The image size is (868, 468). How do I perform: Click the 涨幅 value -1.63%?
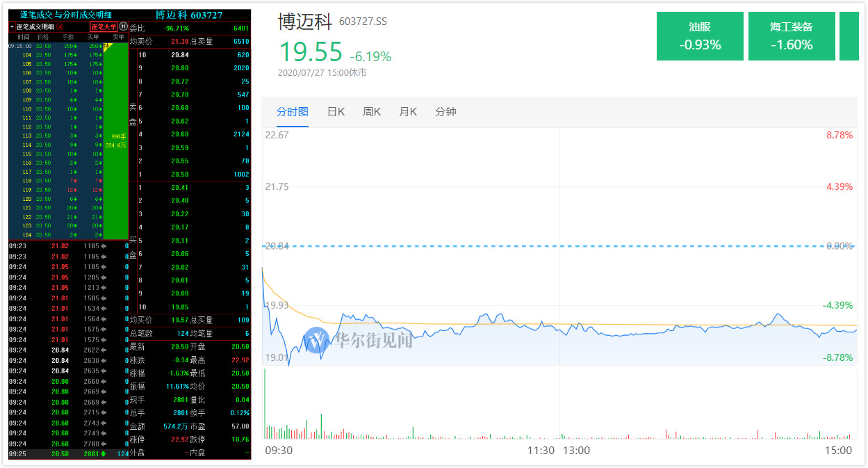[x=177, y=373]
